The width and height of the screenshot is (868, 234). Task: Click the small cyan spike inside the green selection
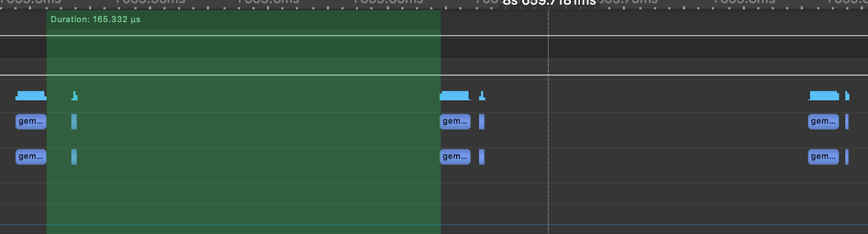point(74,97)
